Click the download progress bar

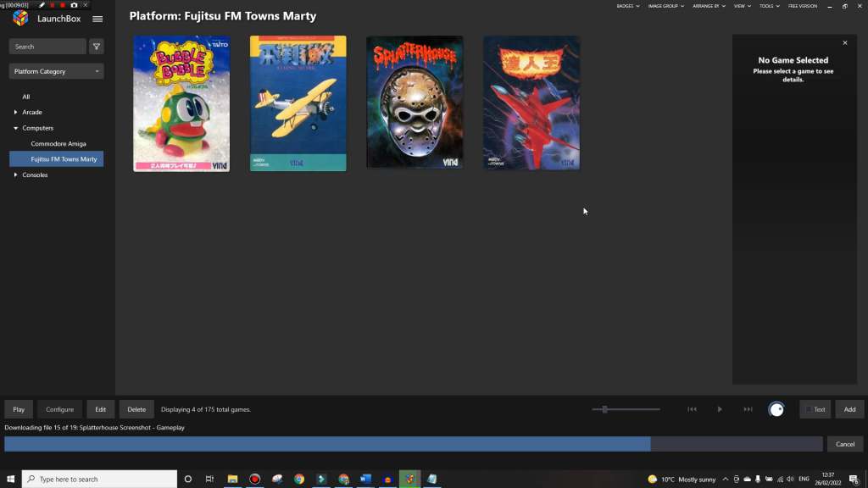click(414, 444)
